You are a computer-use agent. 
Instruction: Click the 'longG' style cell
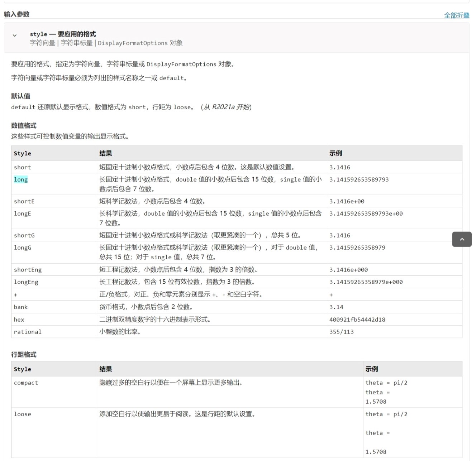(x=23, y=248)
